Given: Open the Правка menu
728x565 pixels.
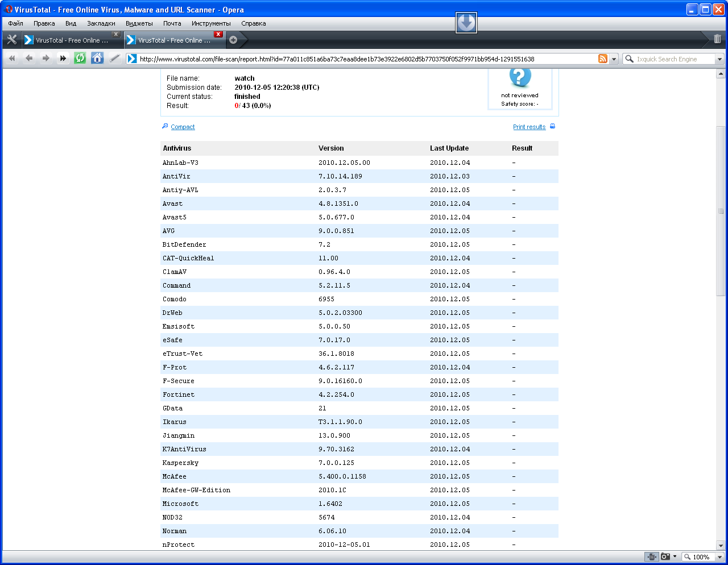Looking at the screenshot, I should [44, 23].
